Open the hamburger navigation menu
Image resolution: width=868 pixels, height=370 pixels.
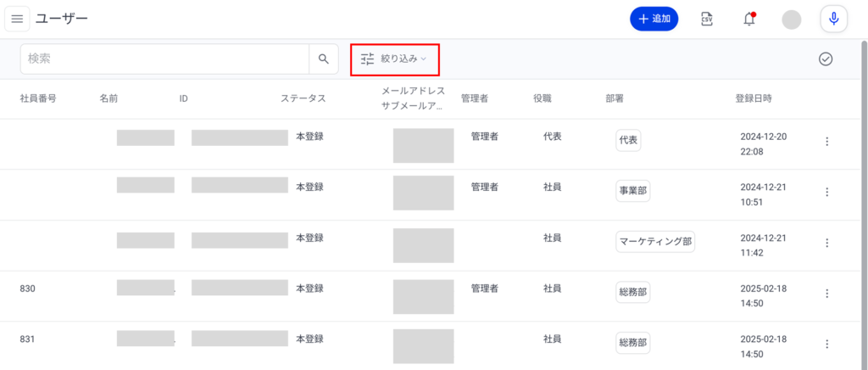(17, 19)
